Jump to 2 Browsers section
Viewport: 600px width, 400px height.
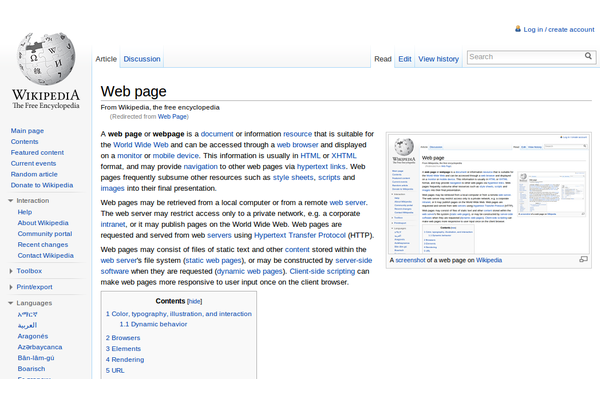click(x=123, y=338)
